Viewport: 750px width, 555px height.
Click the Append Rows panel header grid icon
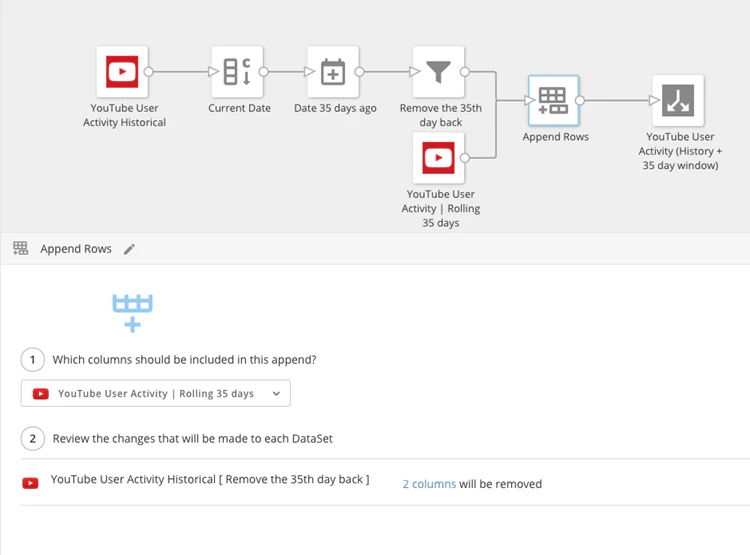[x=21, y=248]
